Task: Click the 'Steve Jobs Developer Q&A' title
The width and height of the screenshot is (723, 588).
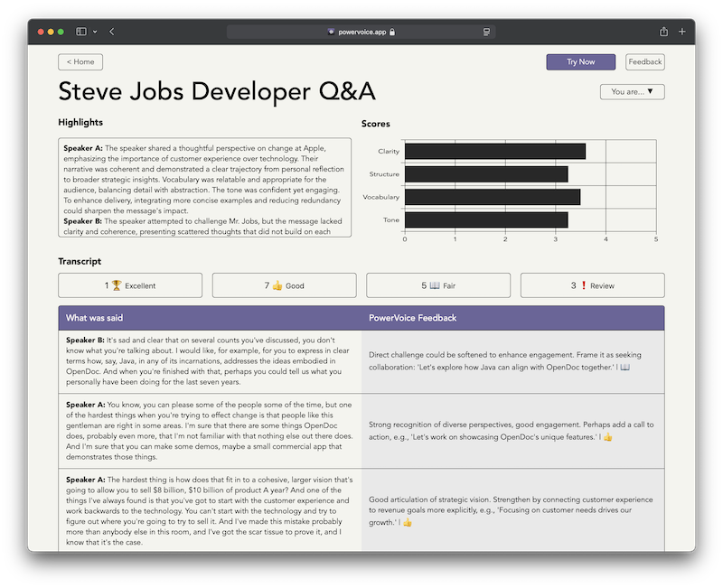Action: coord(217,92)
